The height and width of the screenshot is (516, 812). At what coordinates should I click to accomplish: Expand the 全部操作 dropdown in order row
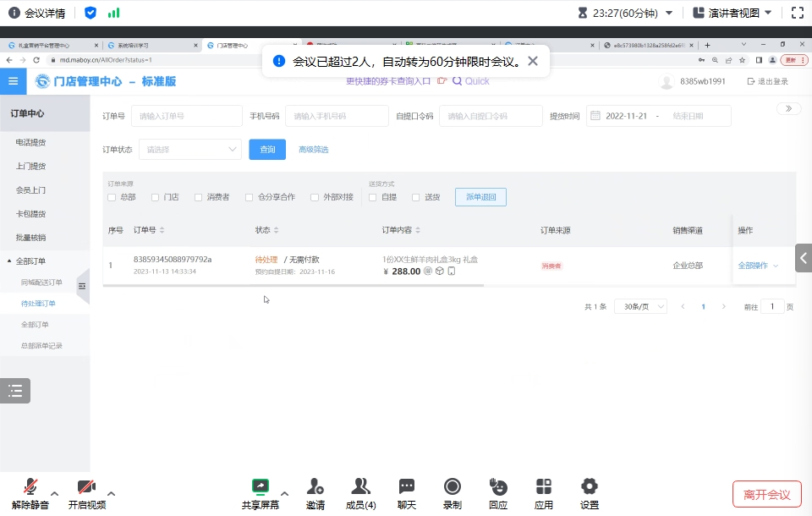(x=758, y=266)
